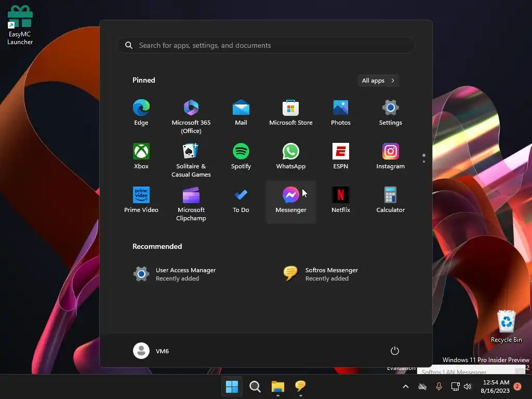Launch Prime Video
This screenshot has width=532, height=399.
tap(141, 200)
